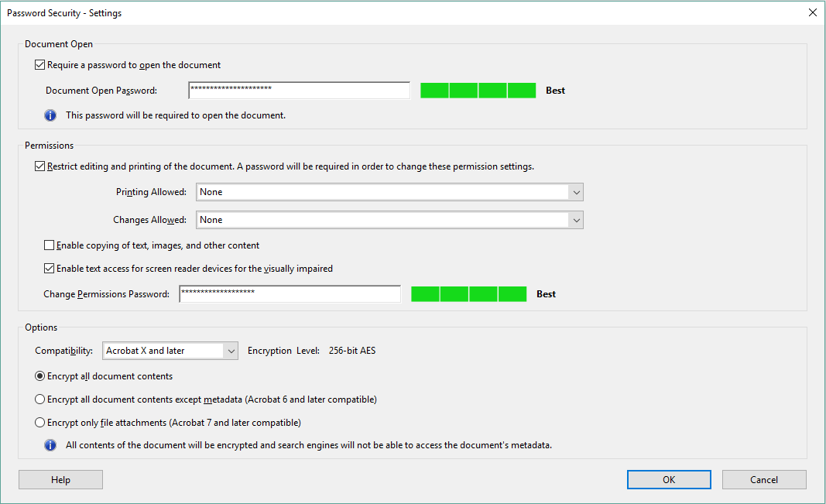826x504 pixels.
Task: Click info icon beside encryption metadata note
Action: click(50, 445)
